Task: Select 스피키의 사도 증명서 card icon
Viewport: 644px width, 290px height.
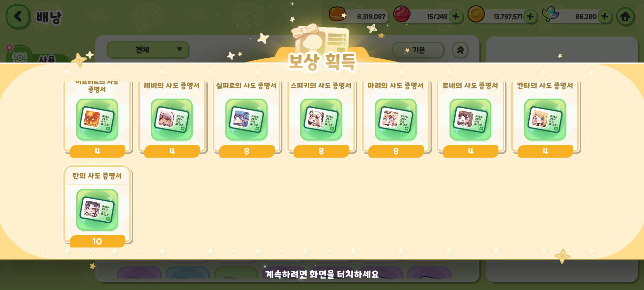Action: 321,120
